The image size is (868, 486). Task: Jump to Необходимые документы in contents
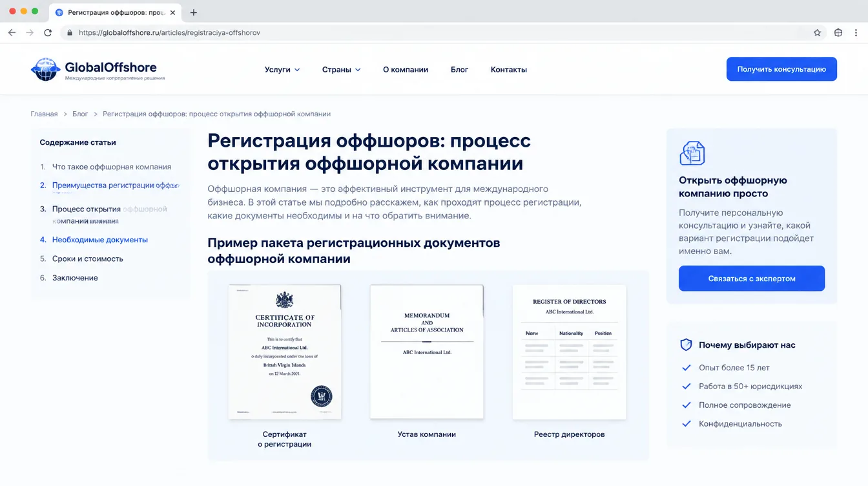(100, 240)
